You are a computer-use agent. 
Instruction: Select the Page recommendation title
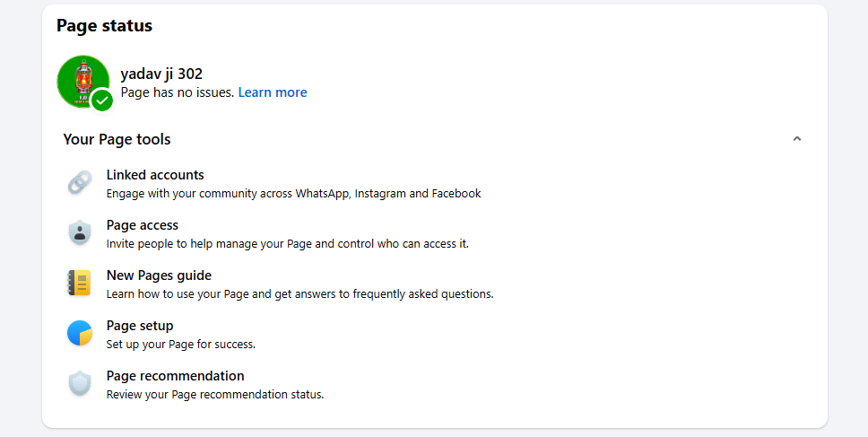click(x=175, y=376)
